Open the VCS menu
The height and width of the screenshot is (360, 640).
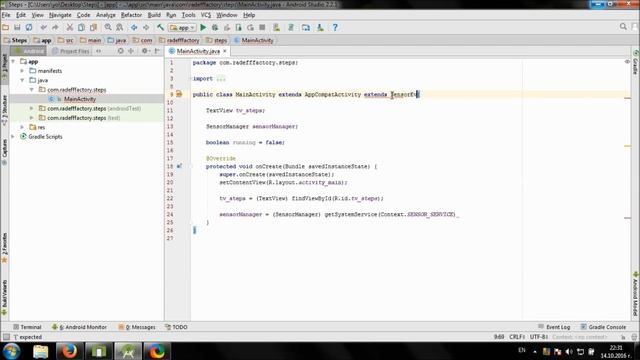click(x=206, y=15)
